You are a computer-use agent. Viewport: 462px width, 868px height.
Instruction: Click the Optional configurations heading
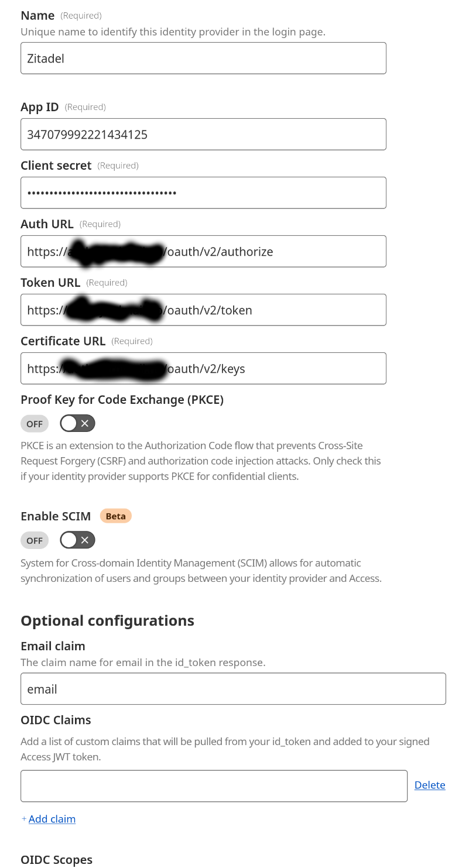pyautogui.click(x=107, y=620)
